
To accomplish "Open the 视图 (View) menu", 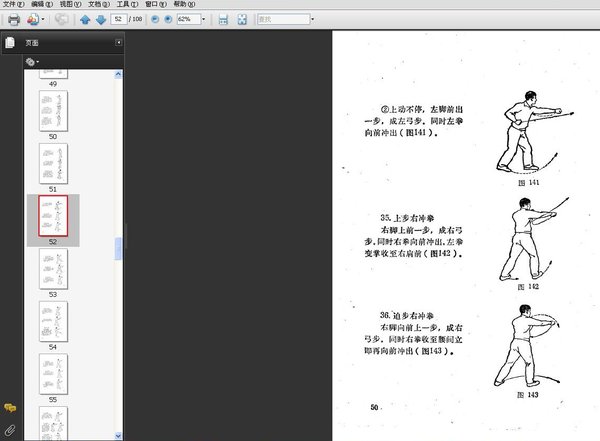I will point(70,4).
